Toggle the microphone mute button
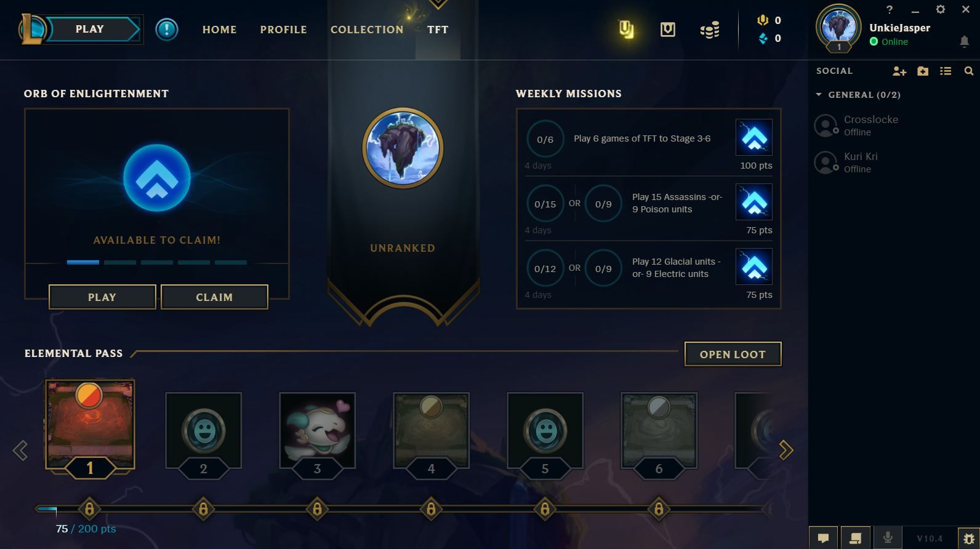 [x=887, y=537]
